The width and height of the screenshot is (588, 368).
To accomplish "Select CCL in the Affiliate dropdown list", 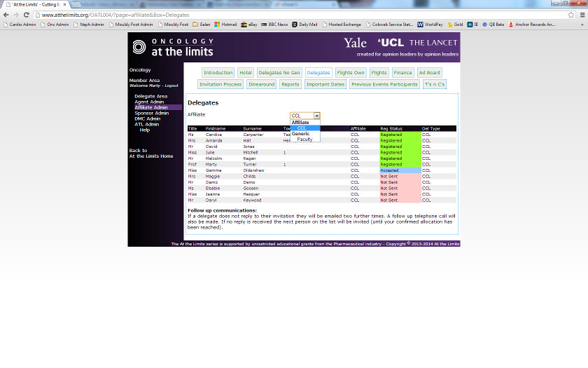I will tap(305, 128).
